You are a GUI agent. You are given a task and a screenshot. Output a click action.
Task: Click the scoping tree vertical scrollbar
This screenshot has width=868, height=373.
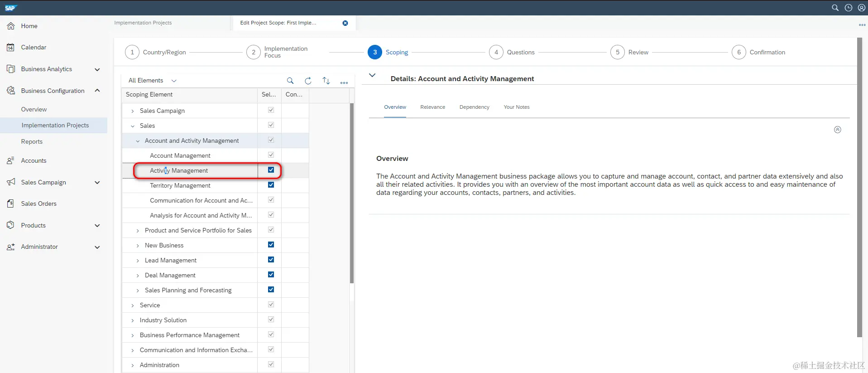[x=352, y=193]
